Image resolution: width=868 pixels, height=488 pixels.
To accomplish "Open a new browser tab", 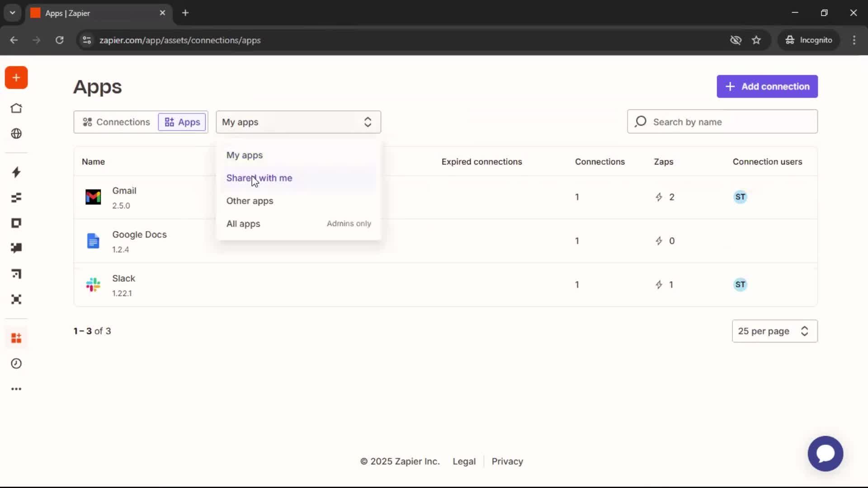I will pyautogui.click(x=185, y=13).
